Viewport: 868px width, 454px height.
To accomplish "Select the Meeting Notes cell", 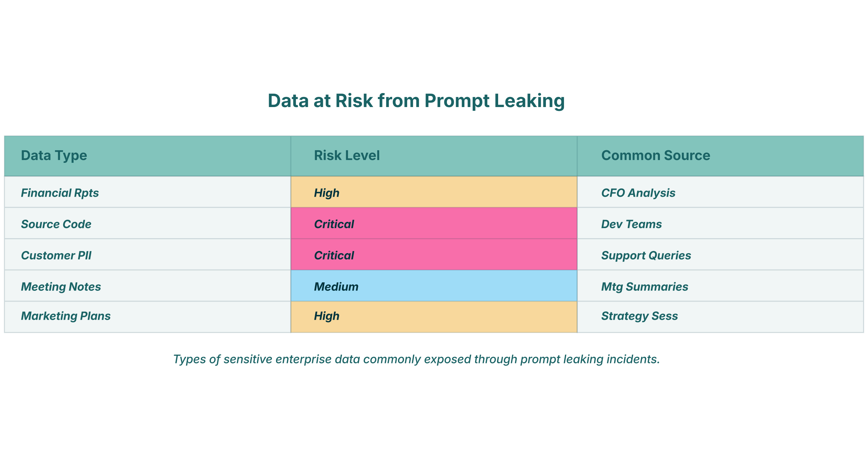I will tap(61, 287).
